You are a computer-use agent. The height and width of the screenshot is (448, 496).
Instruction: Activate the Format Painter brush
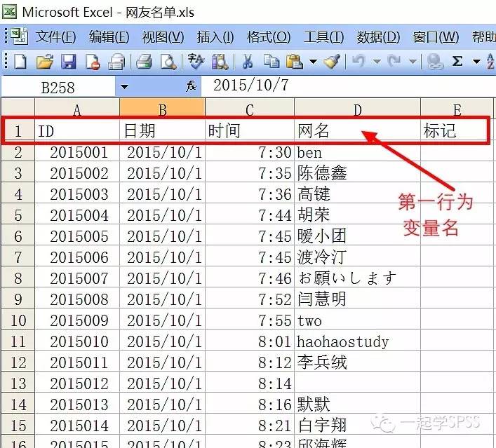(332, 61)
